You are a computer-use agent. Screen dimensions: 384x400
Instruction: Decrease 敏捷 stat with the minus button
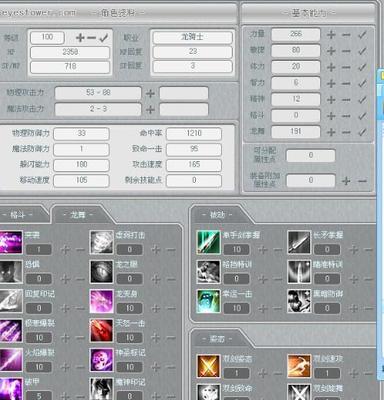point(347,51)
